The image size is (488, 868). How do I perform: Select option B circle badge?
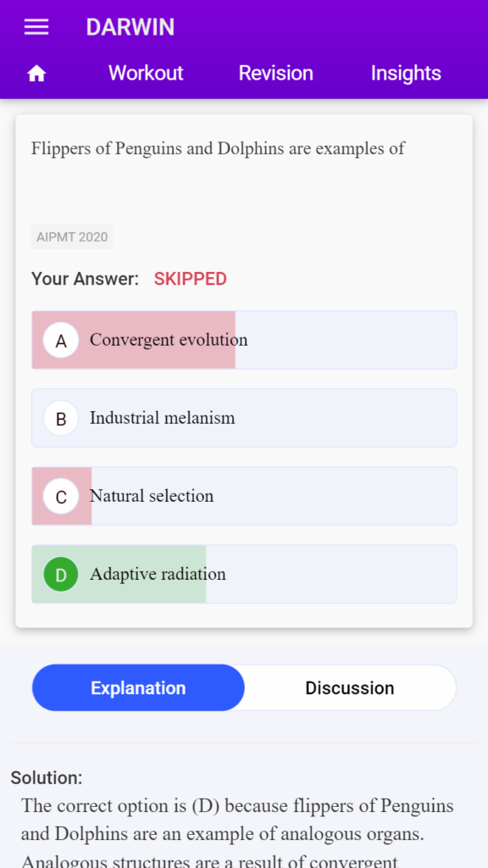[61, 419]
